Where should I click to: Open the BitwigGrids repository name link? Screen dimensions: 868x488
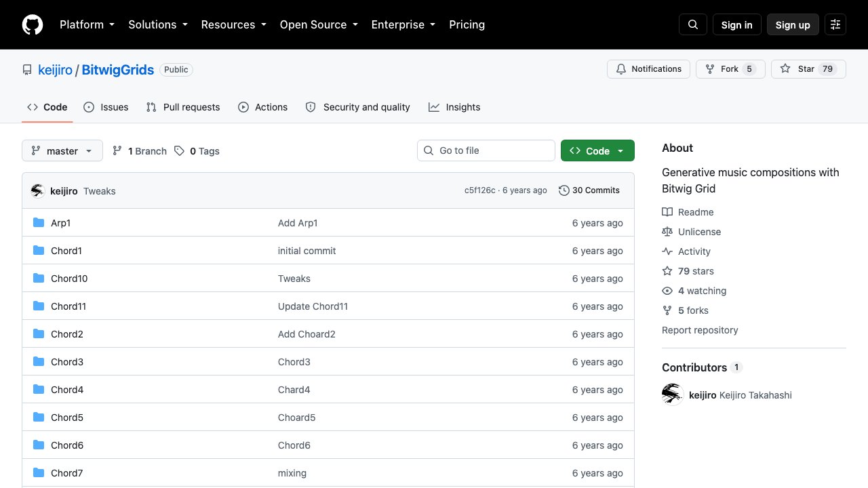coord(118,70)
